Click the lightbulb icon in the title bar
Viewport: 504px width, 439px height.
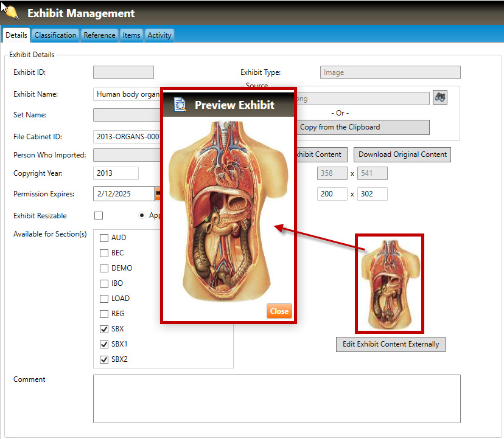[x=12, y=12]
